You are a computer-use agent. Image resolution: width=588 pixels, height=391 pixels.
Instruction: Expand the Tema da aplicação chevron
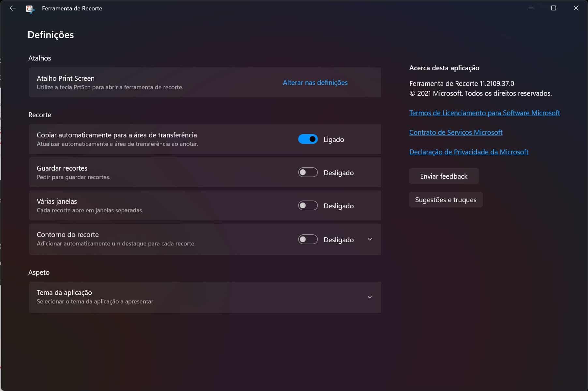click(370, 297)
